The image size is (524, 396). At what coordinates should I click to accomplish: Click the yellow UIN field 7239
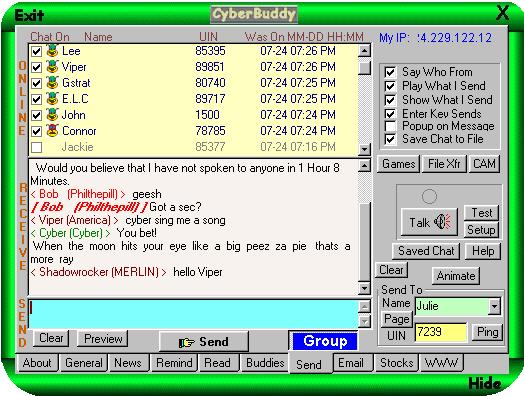click(441, 332)
